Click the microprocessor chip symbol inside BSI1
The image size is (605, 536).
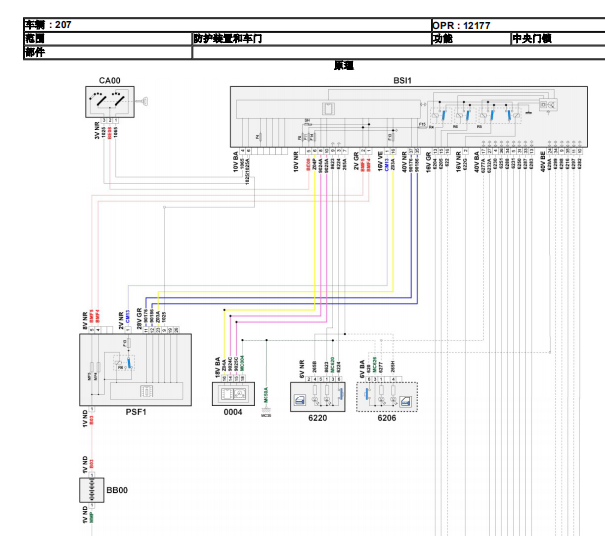tap(328, 109)
